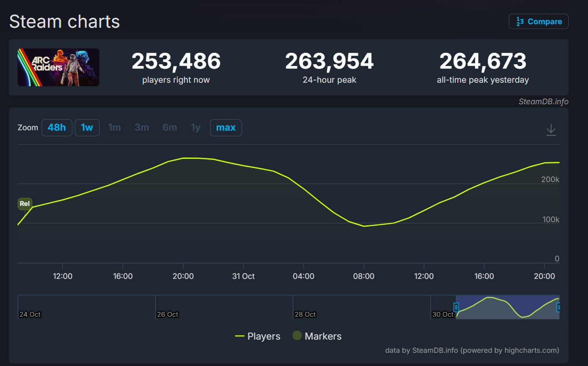This screenshot has width=588, height=366.
Task: Set chart zoom to 48h
Action: (x=57, y=128)
